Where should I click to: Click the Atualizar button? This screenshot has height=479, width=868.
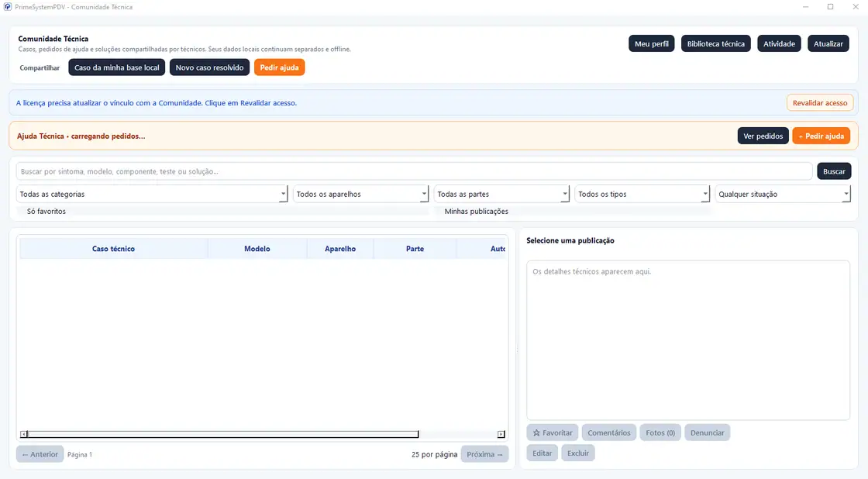tap(828, 43)
